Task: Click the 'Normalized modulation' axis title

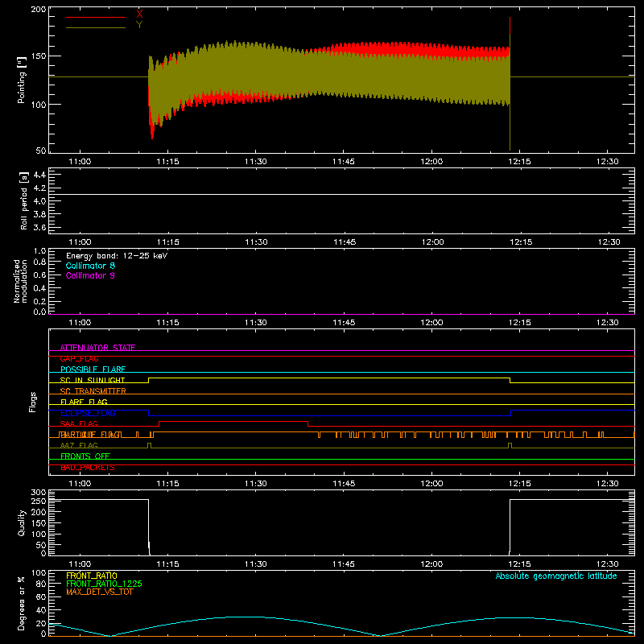Action: (20, 281)
